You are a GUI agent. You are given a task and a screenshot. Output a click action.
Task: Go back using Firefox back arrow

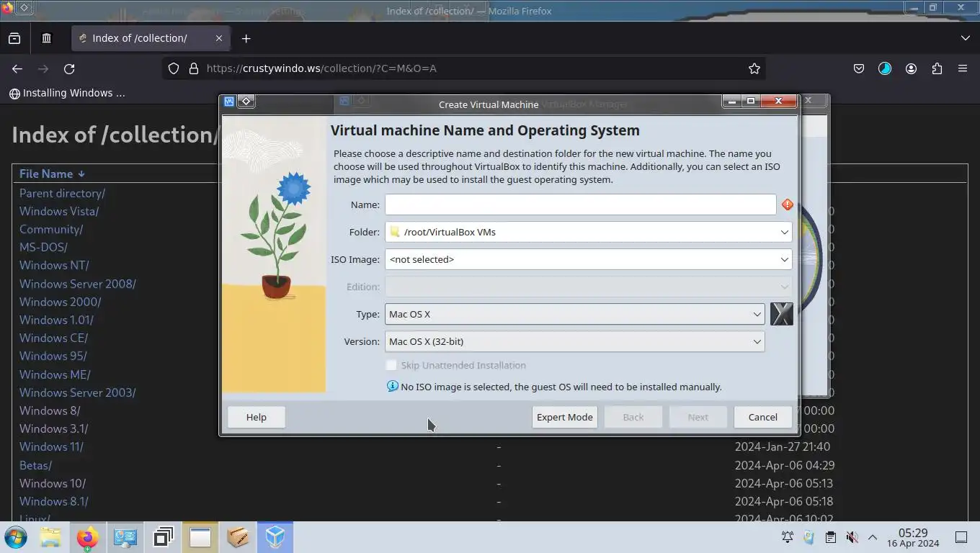(17, 68)
